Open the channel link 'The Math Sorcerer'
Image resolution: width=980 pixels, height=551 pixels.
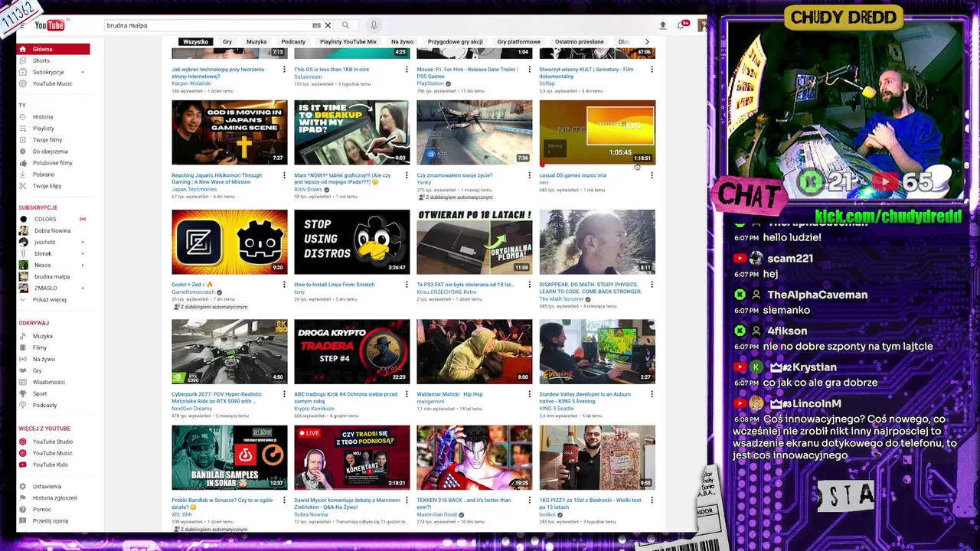pyautogui.click(x=561, y=299)
